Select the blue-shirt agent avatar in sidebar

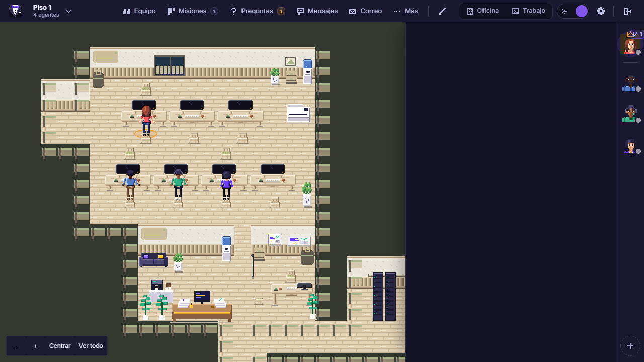point(630,83)
